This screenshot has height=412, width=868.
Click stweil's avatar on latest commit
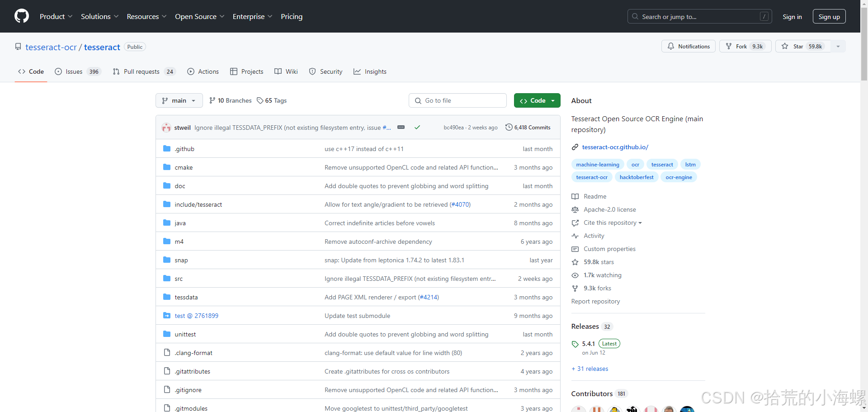pyautogui.click(x=166, y=128)
